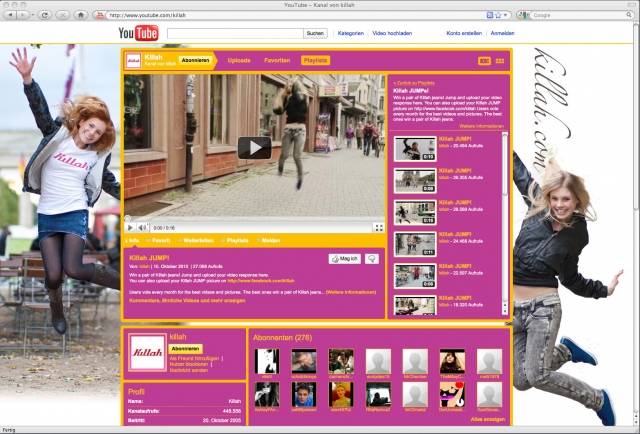
Task: Click Alles anzeigen under Abonnenten
Action: [x=488, y=419]
